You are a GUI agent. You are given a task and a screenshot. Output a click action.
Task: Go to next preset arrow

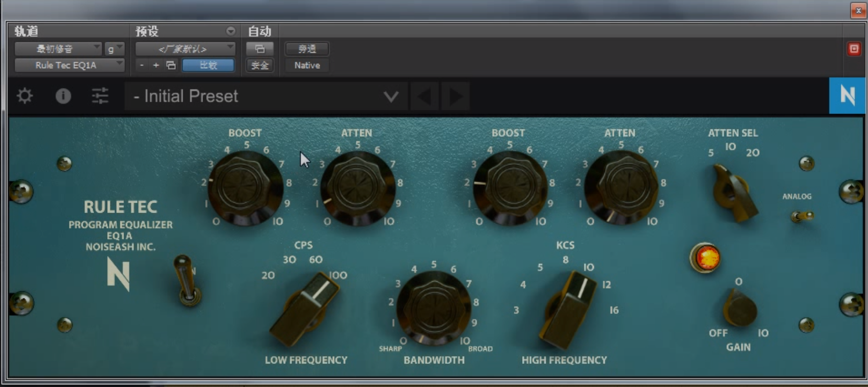[455, 96]
